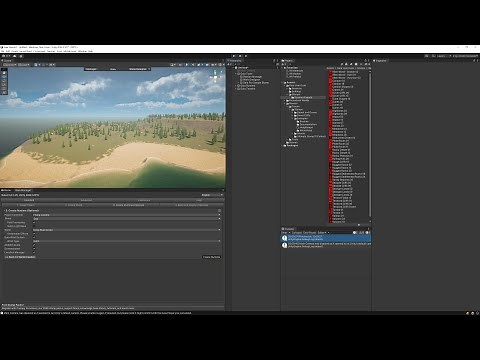Viewport: 480px width, 360px height.
Task: Select the Hand view tool in Scene overlay
Action: point(4,73)
